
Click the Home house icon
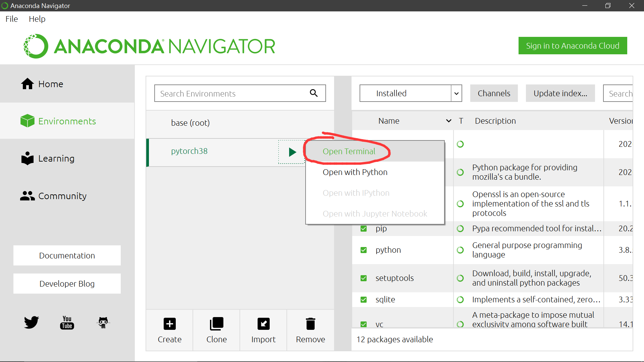click(28, 84)
